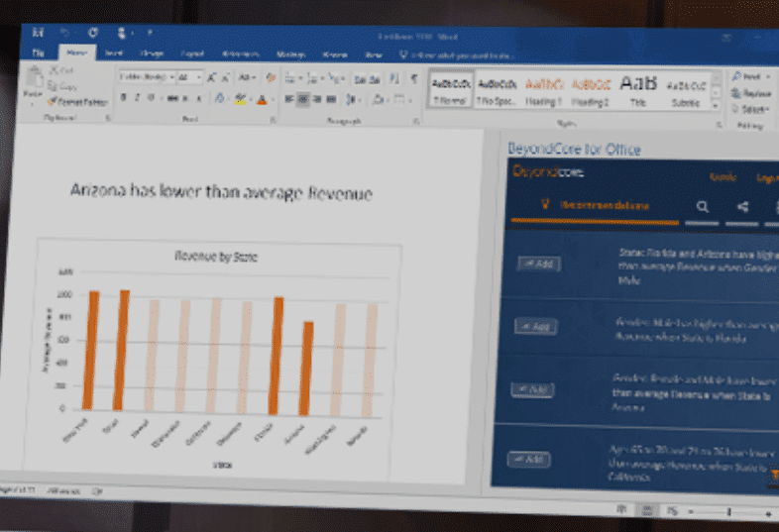Click the share icon in BeyondCore panel
Viewport: 779px width, 532px height.
coord(742,206)
